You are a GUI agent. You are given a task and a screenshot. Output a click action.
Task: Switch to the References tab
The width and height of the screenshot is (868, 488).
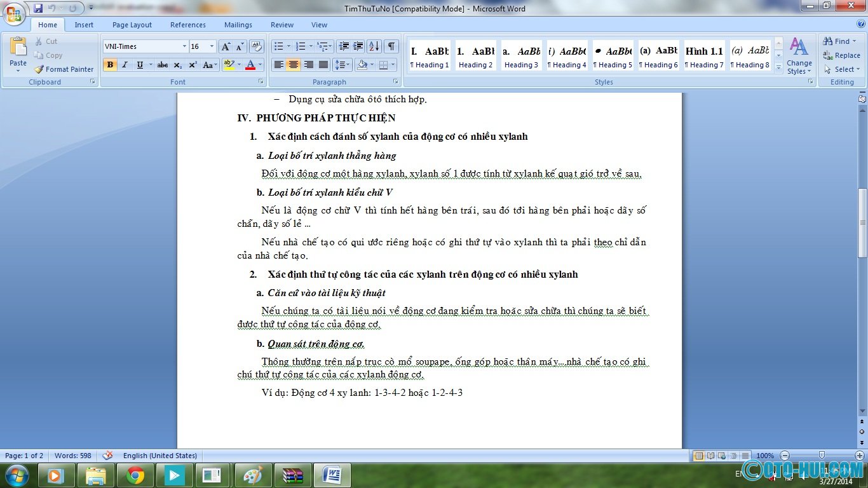click(x=188, y=25)
